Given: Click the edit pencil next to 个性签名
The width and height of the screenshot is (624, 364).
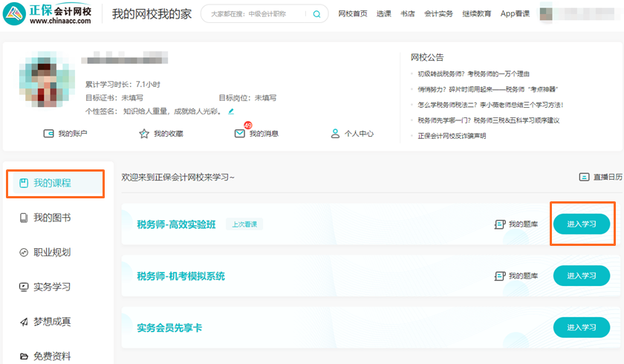Looking at the screenshot, I should (231, 111).
